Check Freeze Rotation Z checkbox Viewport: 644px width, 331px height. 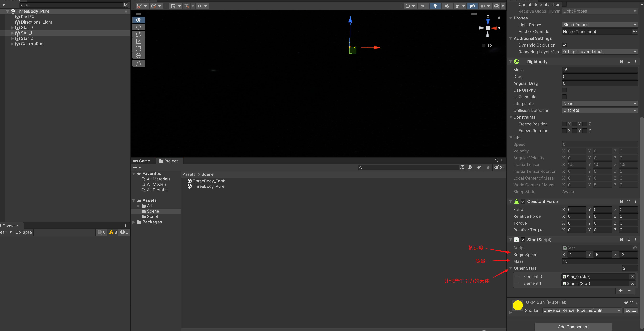585,131
